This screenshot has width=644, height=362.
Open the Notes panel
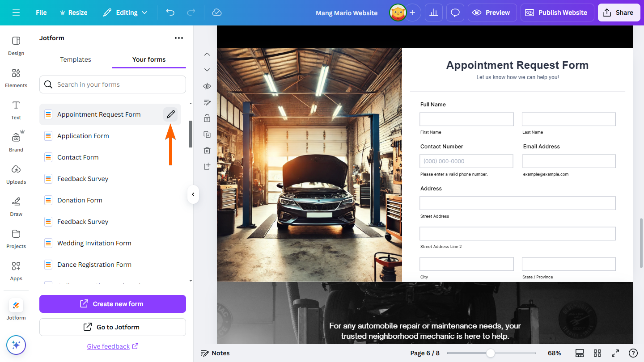pyautogui.click(x=215, y=353)
